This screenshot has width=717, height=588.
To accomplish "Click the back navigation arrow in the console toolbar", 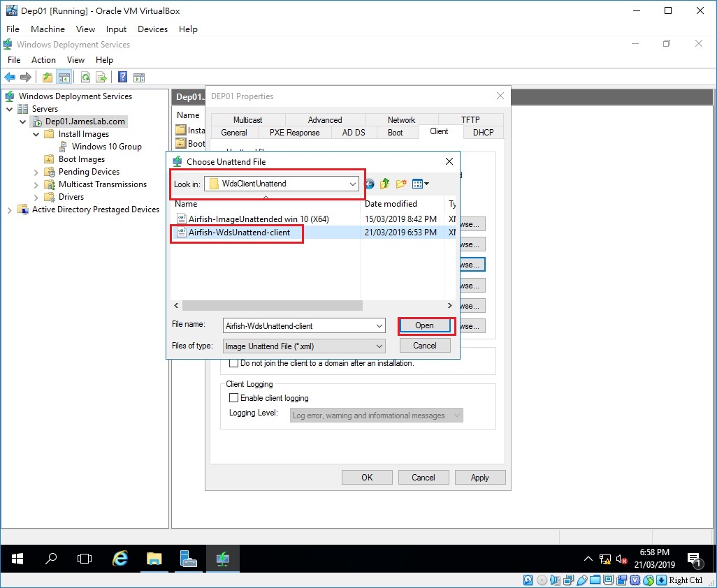I will 9,77.
